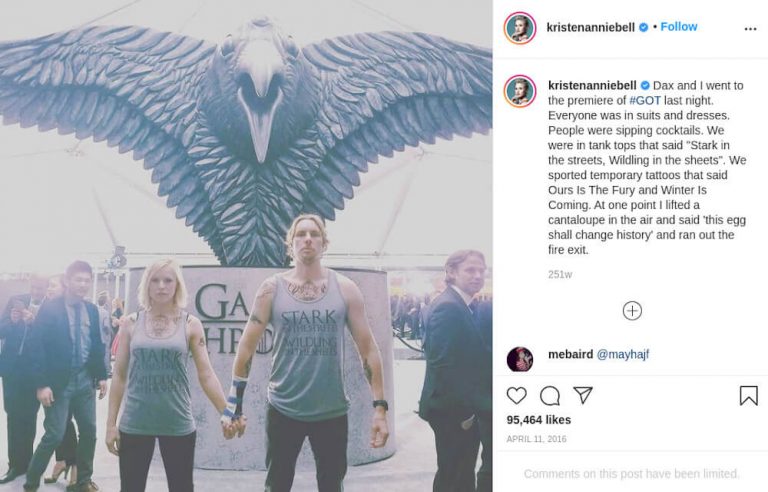Share post via paper plane icon
This screenshot has width=768, height=492.
(583, 395)
